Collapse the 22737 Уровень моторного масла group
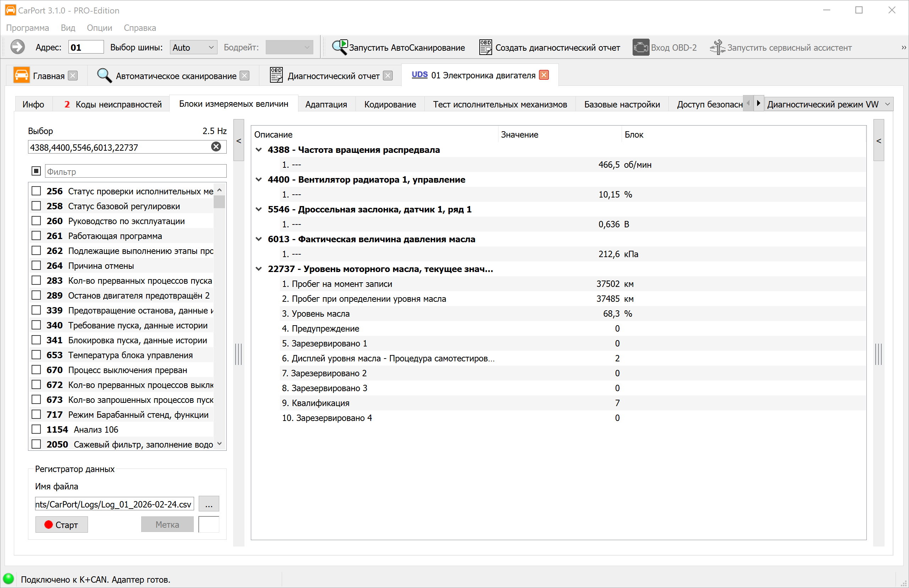 point(259,269)
